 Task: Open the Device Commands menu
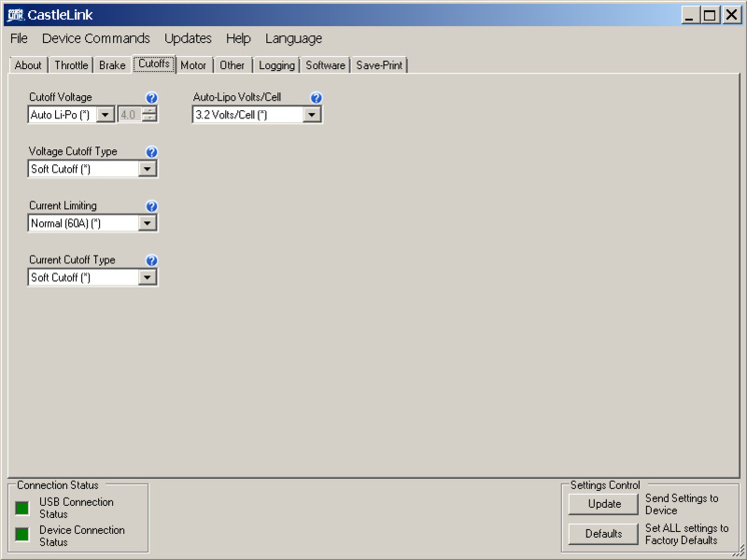point(96,38)
